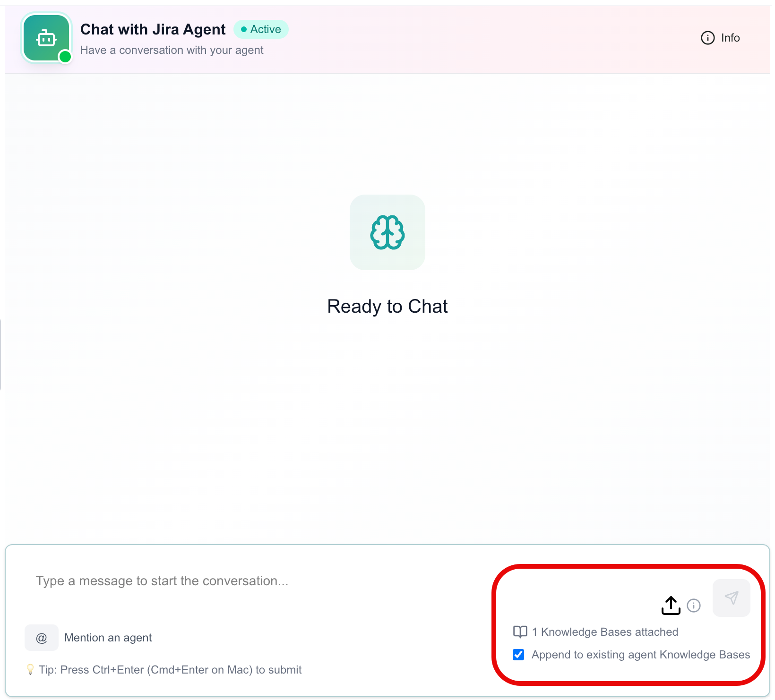The height and width of the screenshot is (700, 775).
Task: Send the message with the paper plane button
Action: click(732, 598)
